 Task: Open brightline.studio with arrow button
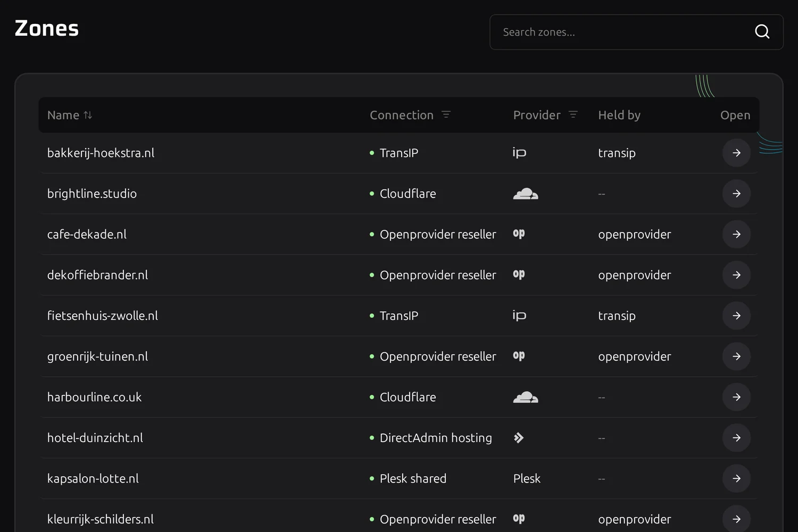(736, 194)
